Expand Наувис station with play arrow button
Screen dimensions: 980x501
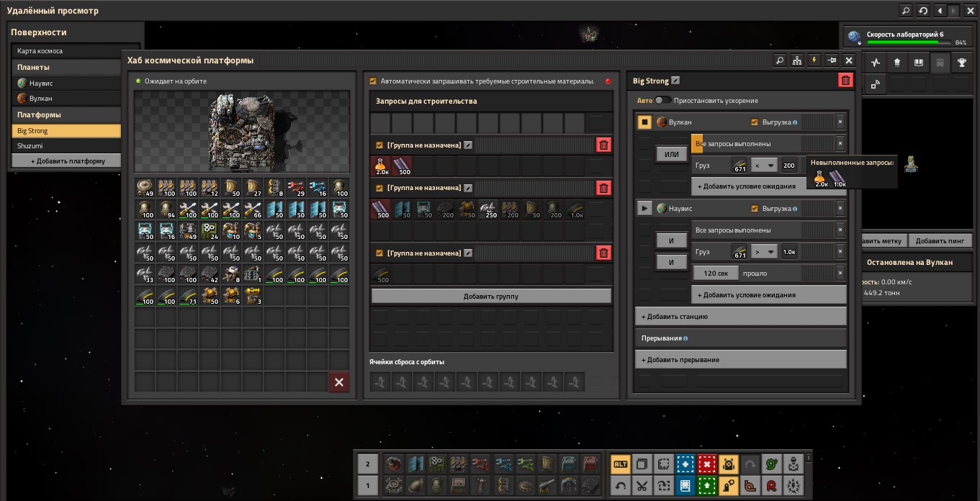644,209
